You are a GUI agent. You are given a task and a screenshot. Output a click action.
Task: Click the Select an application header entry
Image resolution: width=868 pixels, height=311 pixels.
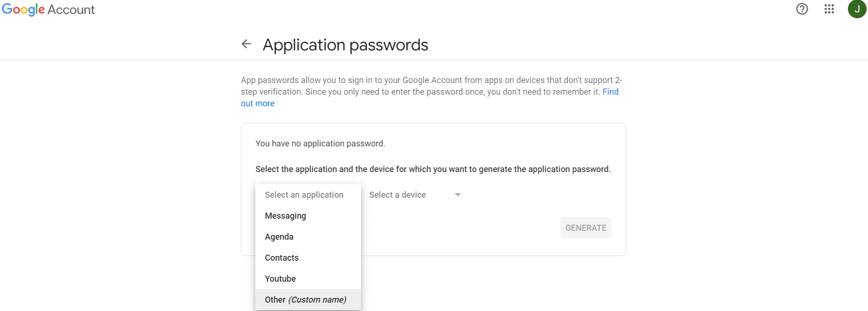(x=308, y=195)
